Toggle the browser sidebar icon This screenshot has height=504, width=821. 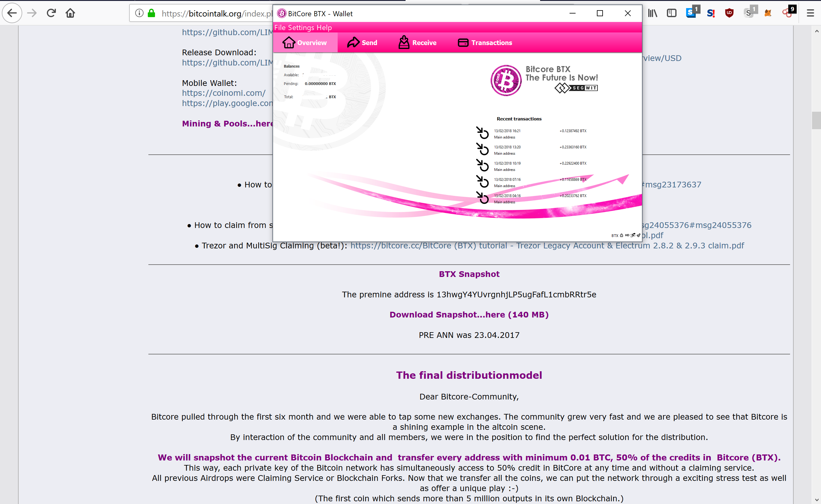point(671,13)
